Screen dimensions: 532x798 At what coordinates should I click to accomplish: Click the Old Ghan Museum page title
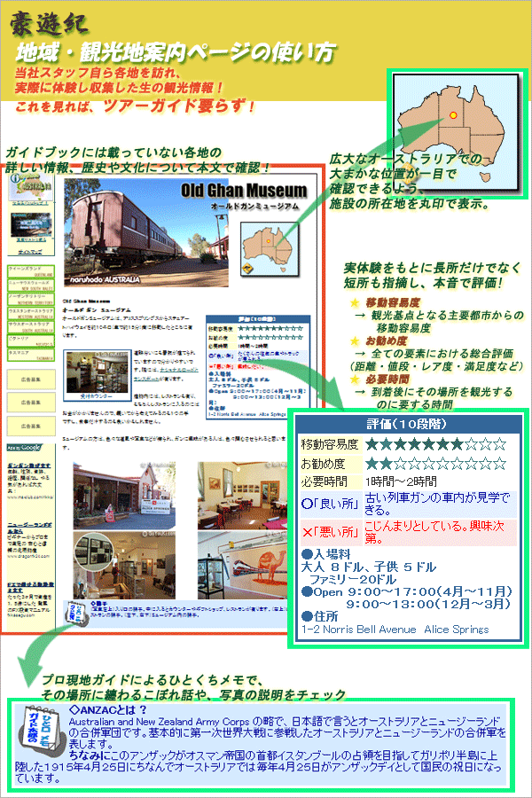[x=244, y=191]
